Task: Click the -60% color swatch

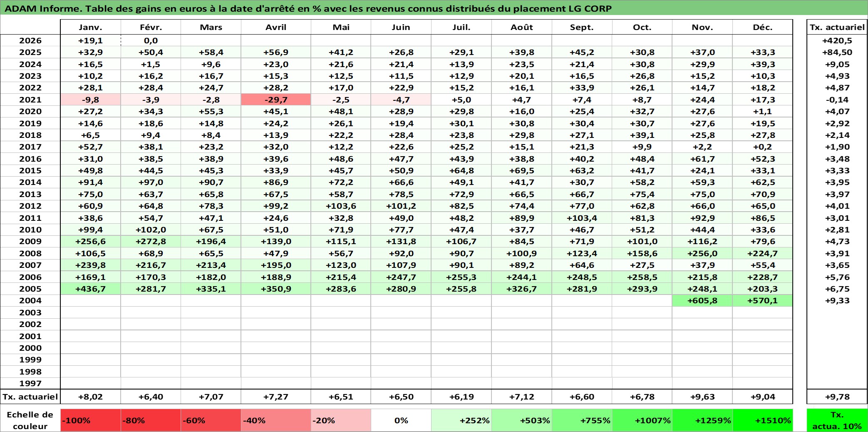Action: click(211, 420)
